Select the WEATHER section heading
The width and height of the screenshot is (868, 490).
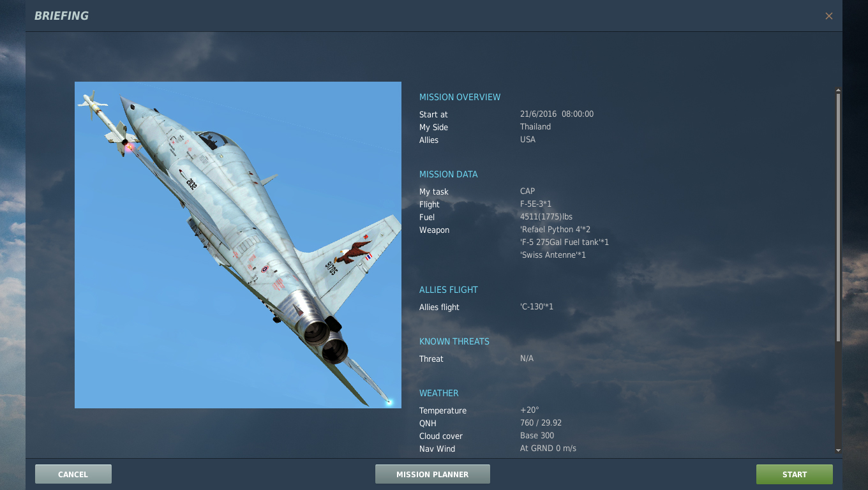coord(438,393)
